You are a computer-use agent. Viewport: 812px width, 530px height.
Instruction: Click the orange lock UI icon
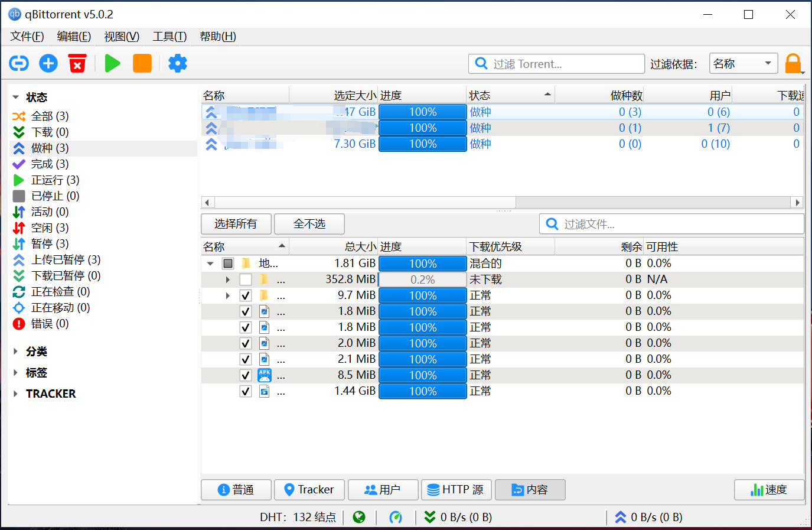[793, 63]
